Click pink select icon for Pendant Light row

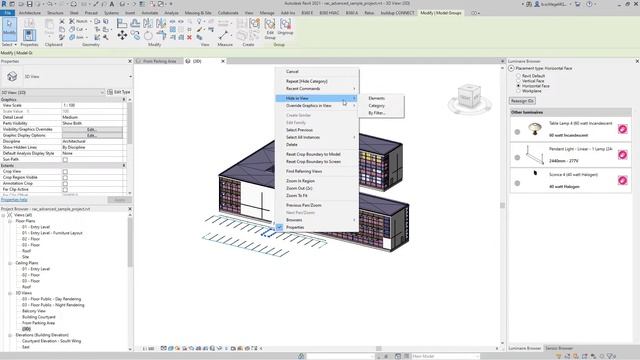(x=622, y=155)
